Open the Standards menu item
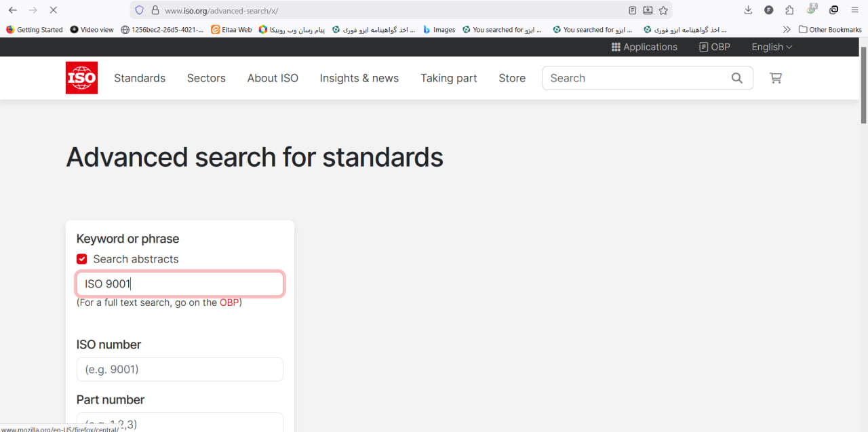The width and height of the screenshot is (868, 432). click(x=140, y=78)
